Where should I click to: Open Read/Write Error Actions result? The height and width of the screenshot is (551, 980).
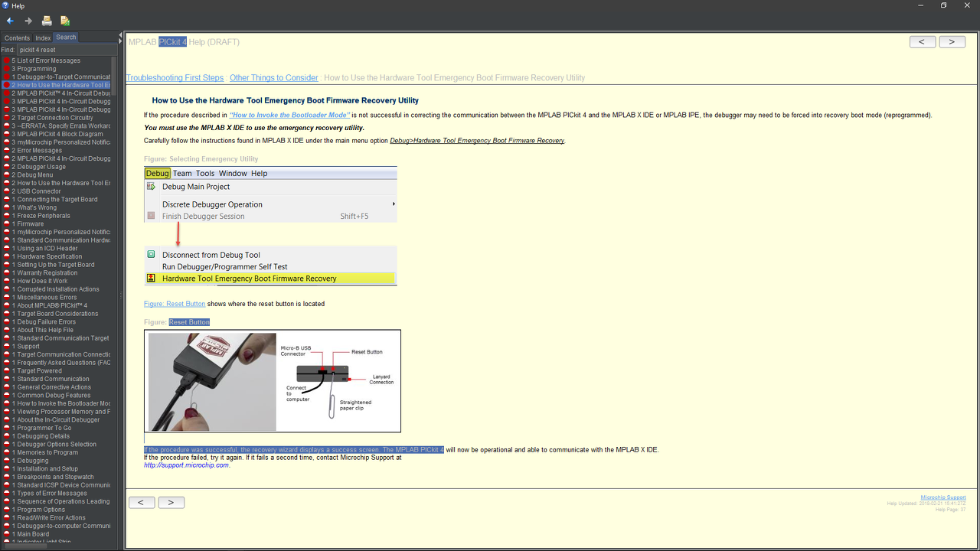tap(48, 518)
